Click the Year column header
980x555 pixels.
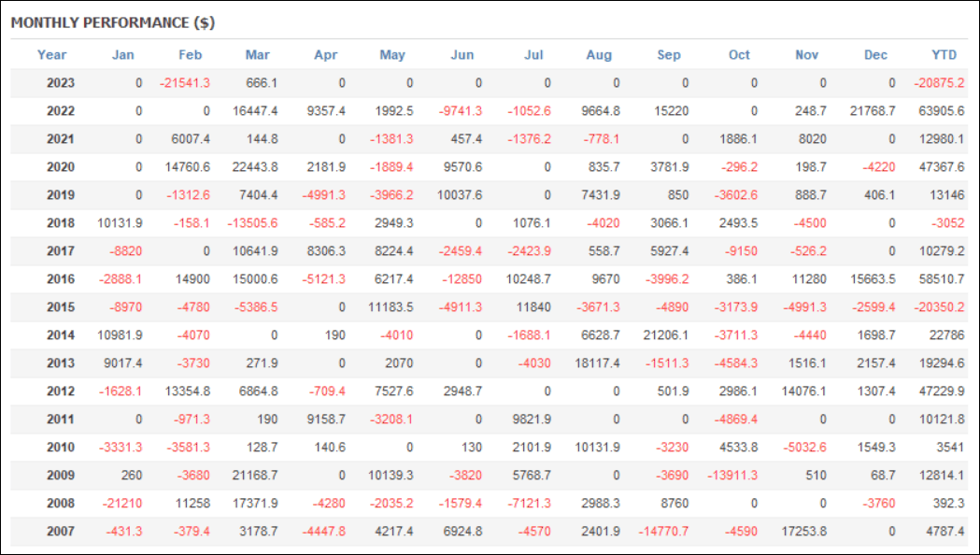pyautogui.click(x=52, y=55)
